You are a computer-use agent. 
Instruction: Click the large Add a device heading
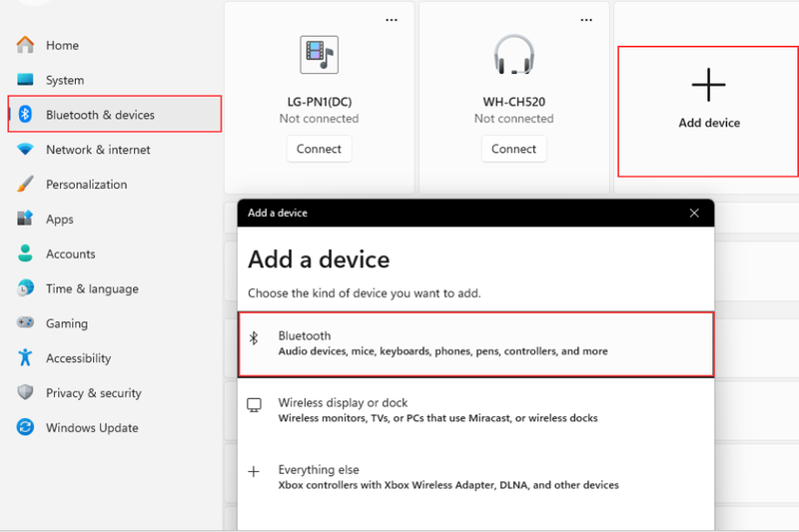click(x=319, y=260)
